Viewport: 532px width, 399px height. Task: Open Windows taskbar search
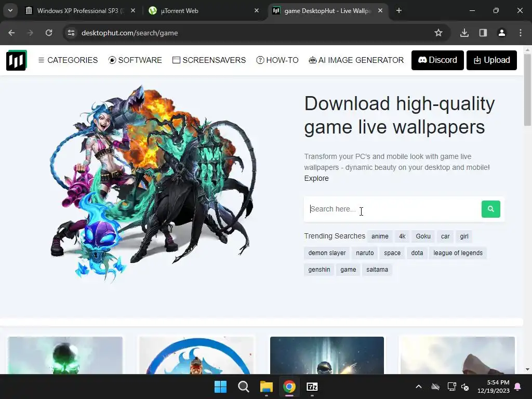pyautogui.click(x=243, y=387)
